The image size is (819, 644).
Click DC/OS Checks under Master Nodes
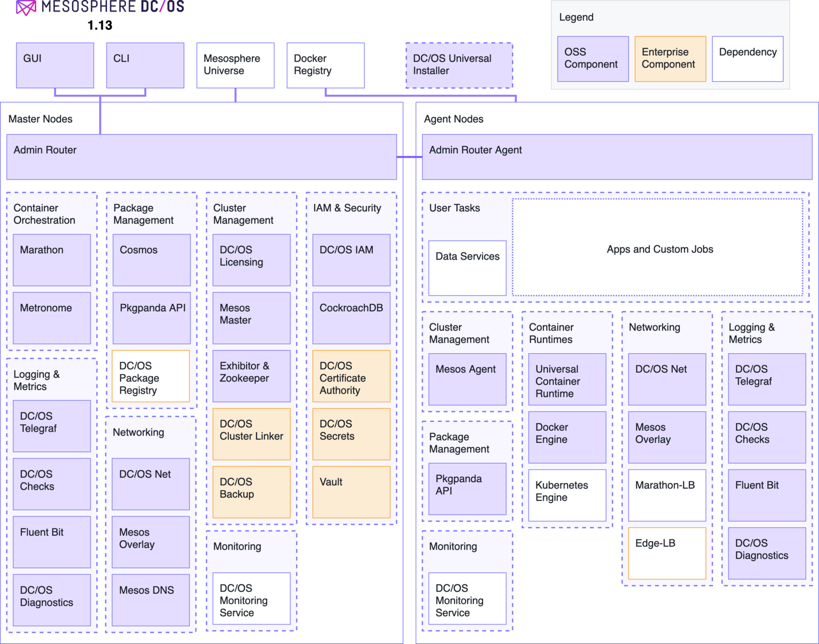point(52,484)
